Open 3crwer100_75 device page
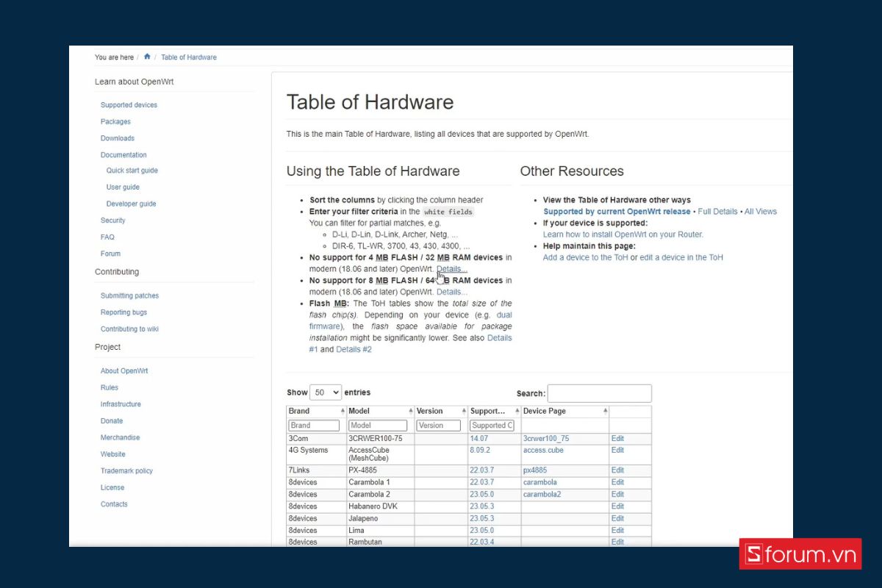882x588 pixels. (546, 439)
